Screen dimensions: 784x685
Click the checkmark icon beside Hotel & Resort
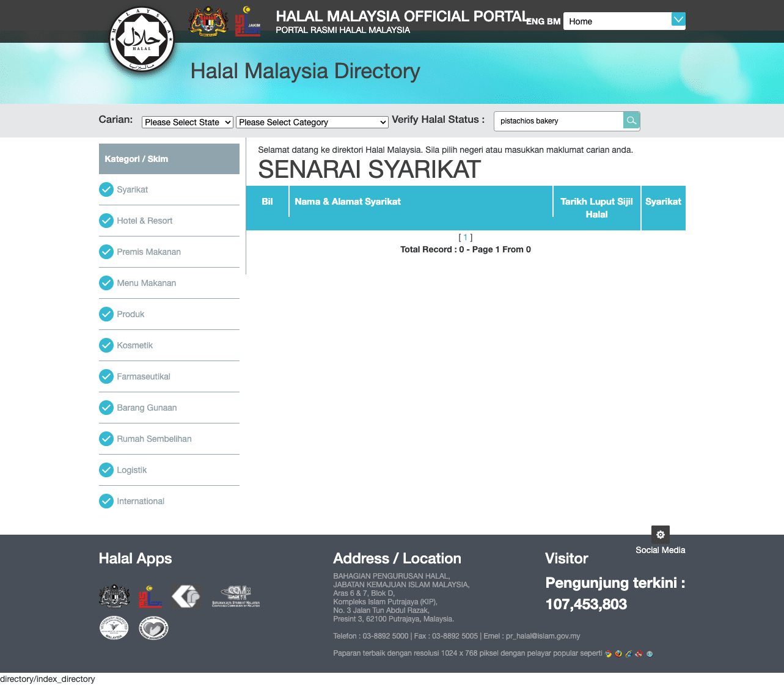tap(106, 221)
